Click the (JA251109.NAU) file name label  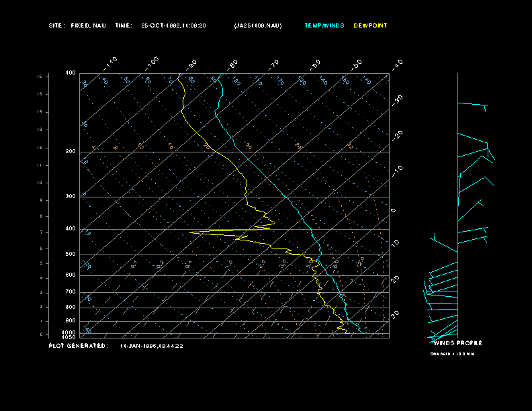tap(257, 26)
